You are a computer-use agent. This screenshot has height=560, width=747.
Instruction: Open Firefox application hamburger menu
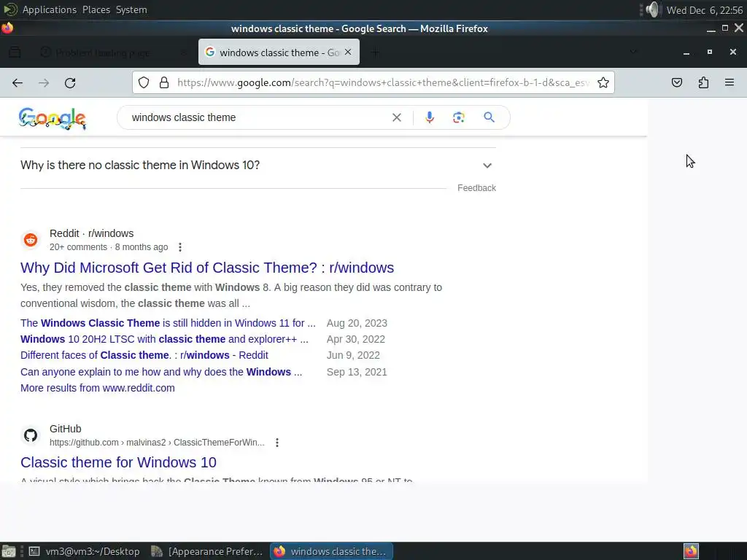point(729,83)
